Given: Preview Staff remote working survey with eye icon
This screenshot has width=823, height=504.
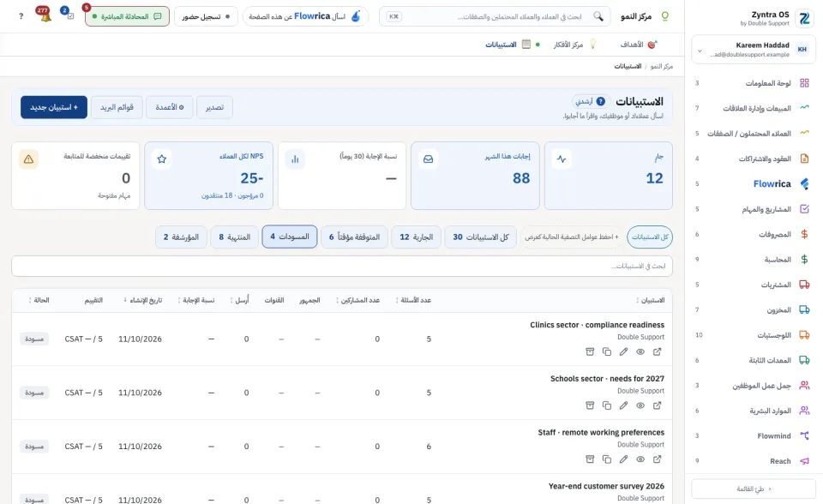Looking at the screenshot, I should tap(640, 459).
